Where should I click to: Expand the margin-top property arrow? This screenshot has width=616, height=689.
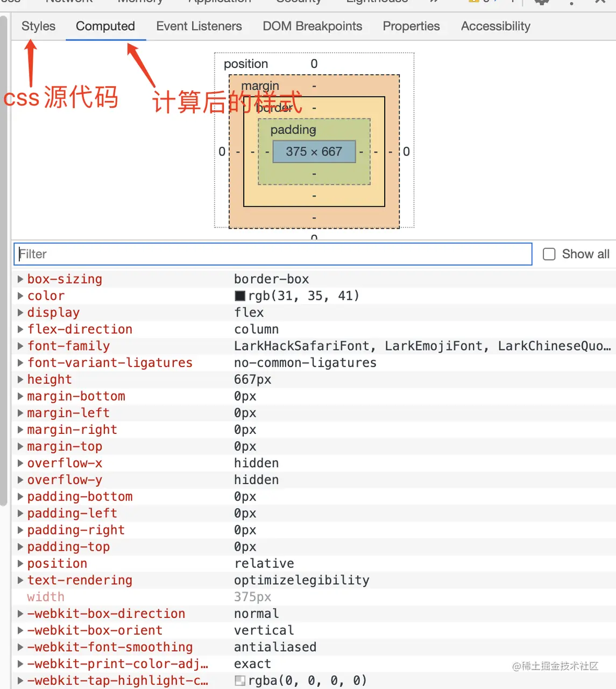20,446
